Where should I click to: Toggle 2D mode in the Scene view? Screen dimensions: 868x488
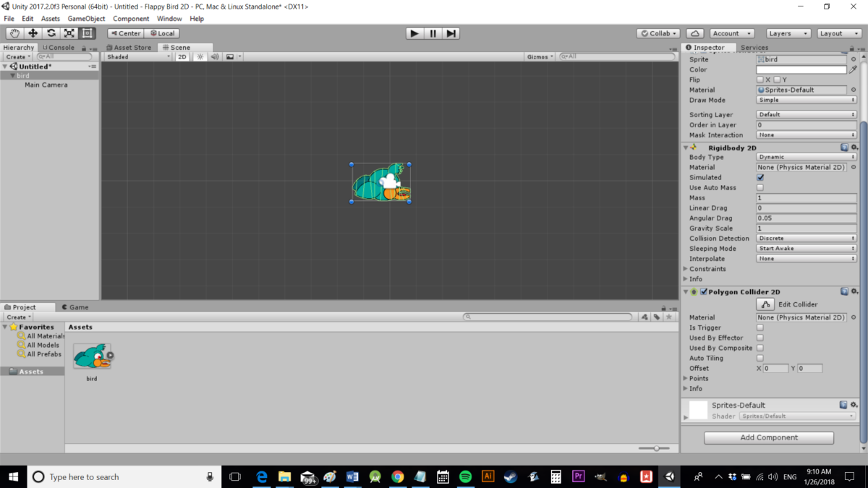(183, 56)
